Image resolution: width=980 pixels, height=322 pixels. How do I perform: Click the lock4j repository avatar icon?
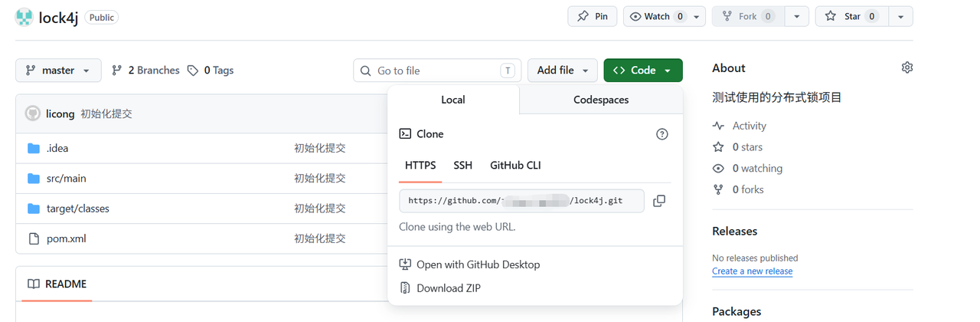pyautogui.click(x=24, y=17)
